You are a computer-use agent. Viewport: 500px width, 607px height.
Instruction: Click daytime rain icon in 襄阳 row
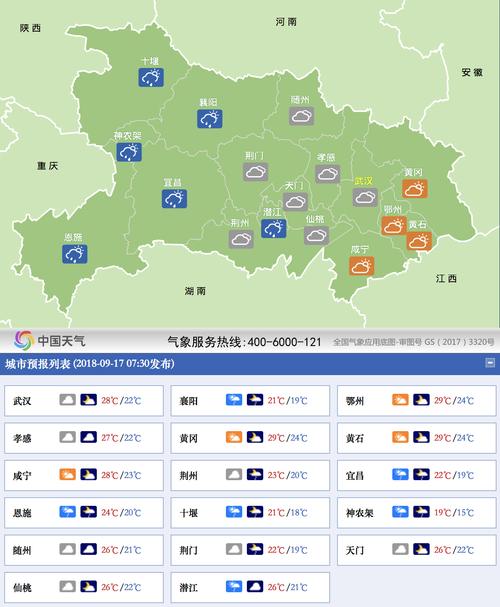[x=234, y=400]
